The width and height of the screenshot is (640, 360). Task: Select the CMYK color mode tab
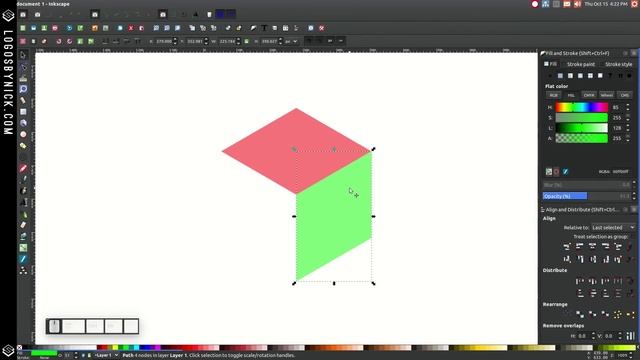click(589, 95)
